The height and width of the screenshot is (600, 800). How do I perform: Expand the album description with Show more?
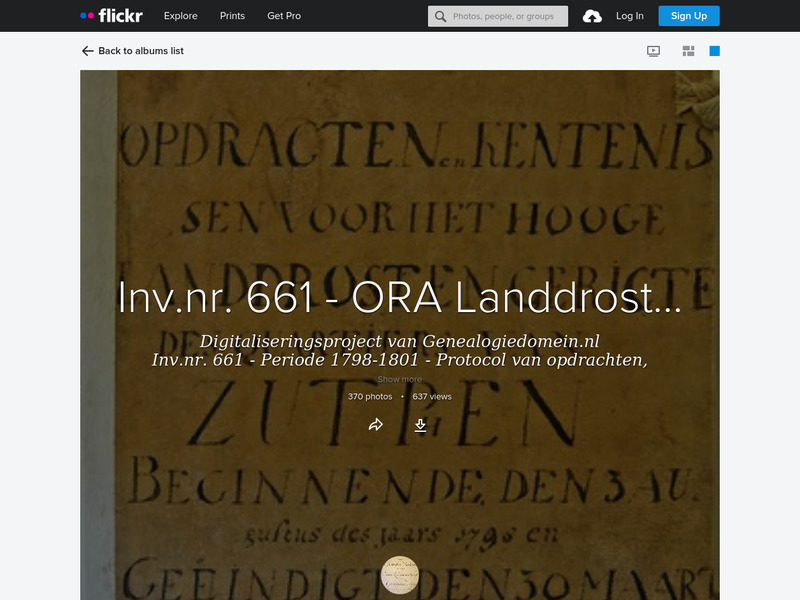(399, 377)
